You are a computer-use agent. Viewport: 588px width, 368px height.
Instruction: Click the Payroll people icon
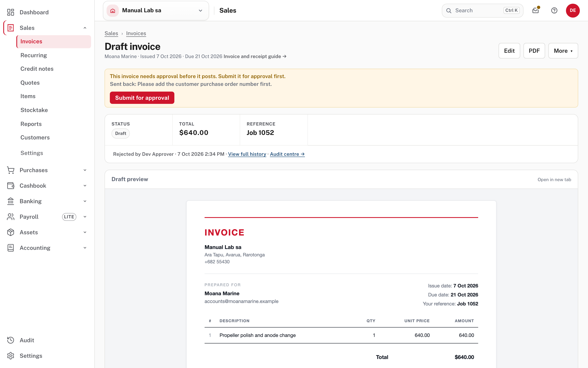point(10,217)
